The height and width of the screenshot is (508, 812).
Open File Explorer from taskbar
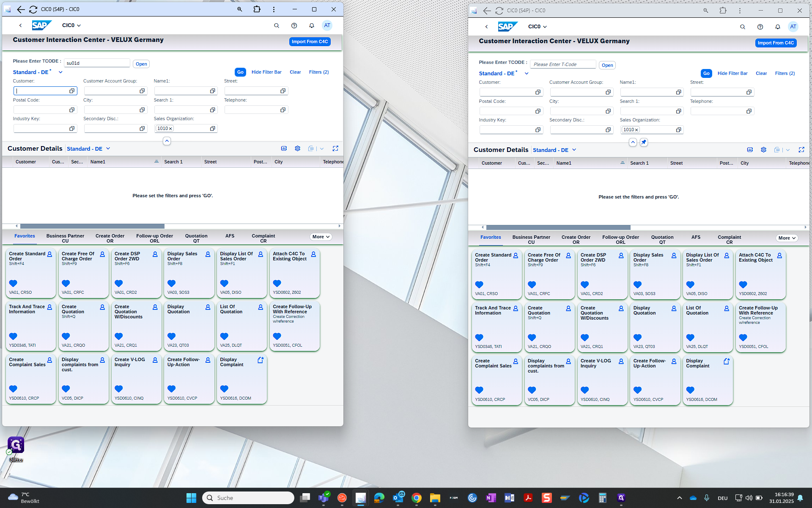[x=435, y=498]
